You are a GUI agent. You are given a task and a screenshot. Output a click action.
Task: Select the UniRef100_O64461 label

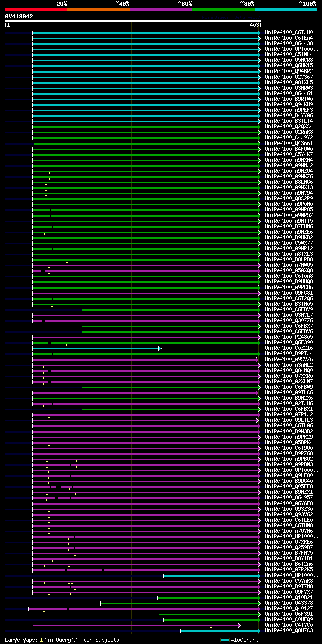(289, 93)
